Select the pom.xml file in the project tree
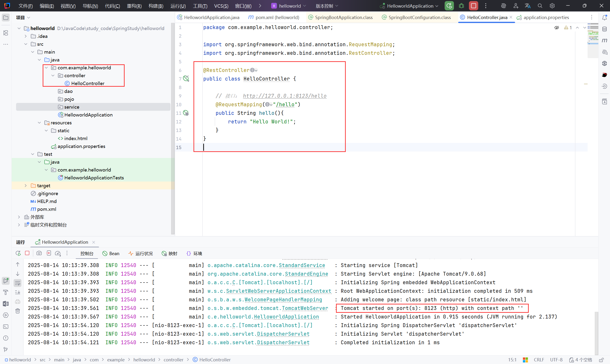The width and height of the screenshot is (610, 364). coord(46,209)
